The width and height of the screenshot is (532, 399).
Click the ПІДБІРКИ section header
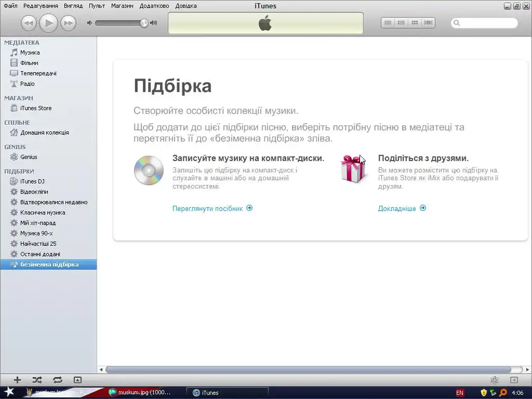pos(19,171)
